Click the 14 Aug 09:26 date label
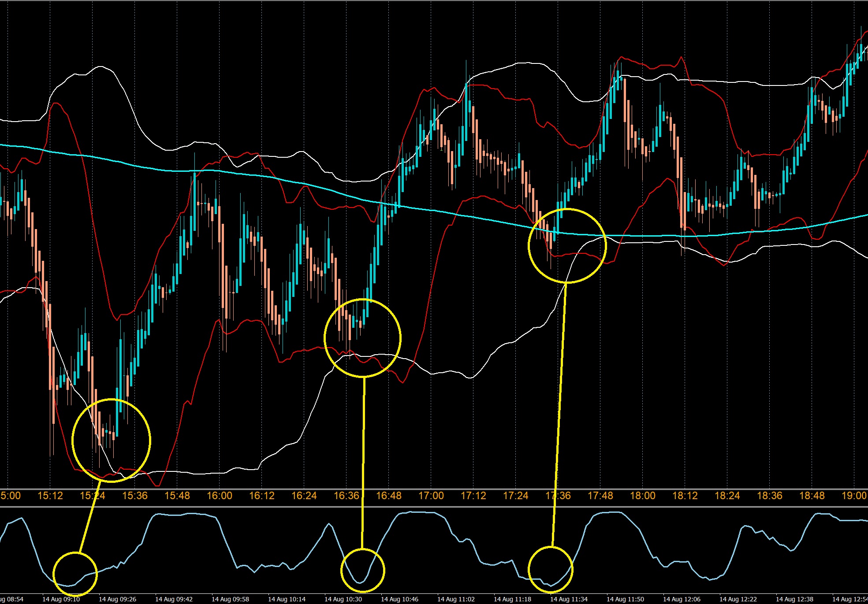Screen dimensions: 868x604 tap(117, 599)
